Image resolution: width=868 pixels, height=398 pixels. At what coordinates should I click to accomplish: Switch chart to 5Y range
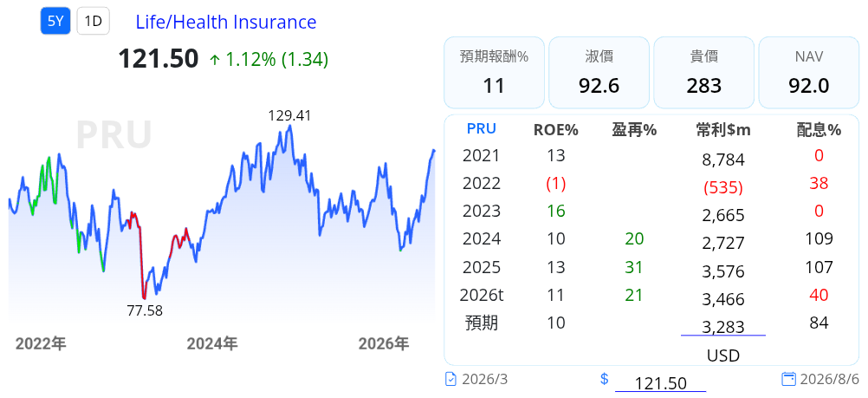point(55,22)
